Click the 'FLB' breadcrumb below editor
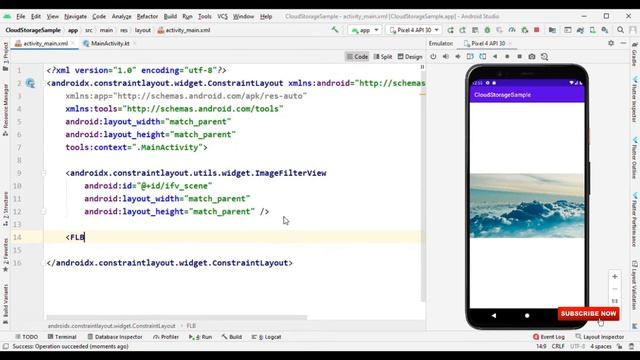The width and height of the screenshot is (640, 360). pyautogui.click(x=191, y=326)
